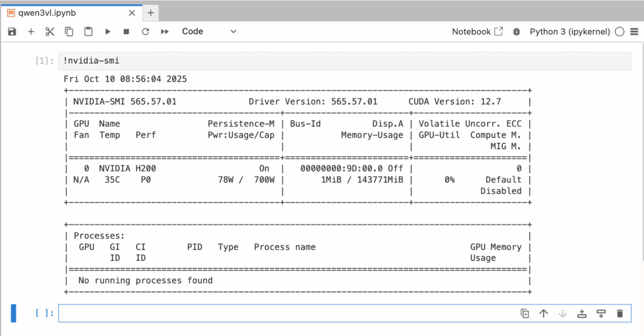Restart the kernel with the circular arrow
This screenshot has width=644, height=336.
145,31
